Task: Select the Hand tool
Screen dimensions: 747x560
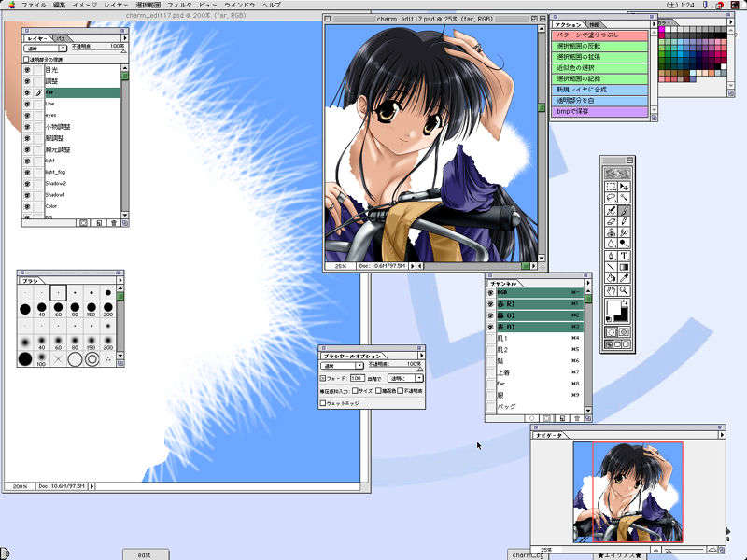Action: [611, 290]
